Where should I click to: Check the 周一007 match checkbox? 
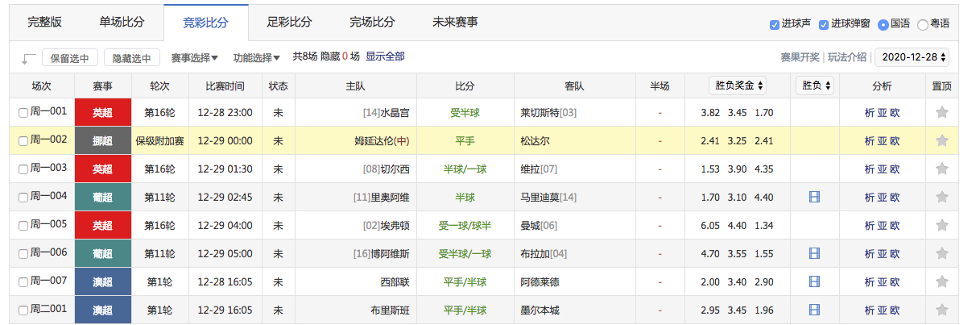[x=23, y=282]
